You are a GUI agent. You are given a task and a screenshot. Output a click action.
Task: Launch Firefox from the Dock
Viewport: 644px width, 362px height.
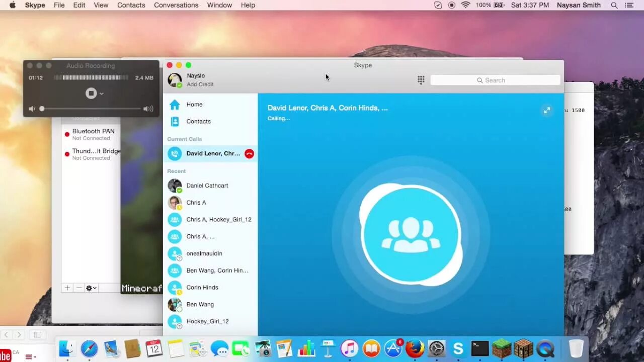point(415,348)
